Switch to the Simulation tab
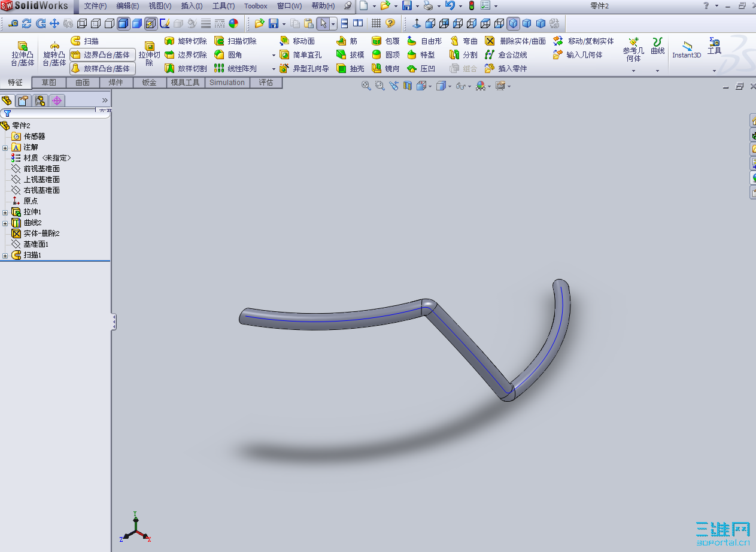This screenshot has width=756, height=552. point(227,83)
